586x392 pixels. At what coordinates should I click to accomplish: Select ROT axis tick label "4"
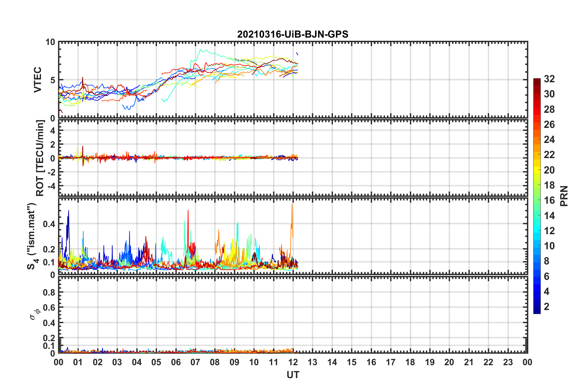(x=52, y=131)
